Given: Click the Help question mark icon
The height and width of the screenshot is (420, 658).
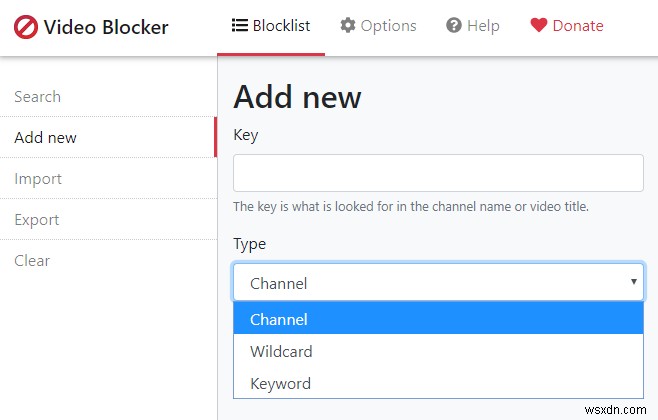Looking at the screenshot, I should coord(454,25).
